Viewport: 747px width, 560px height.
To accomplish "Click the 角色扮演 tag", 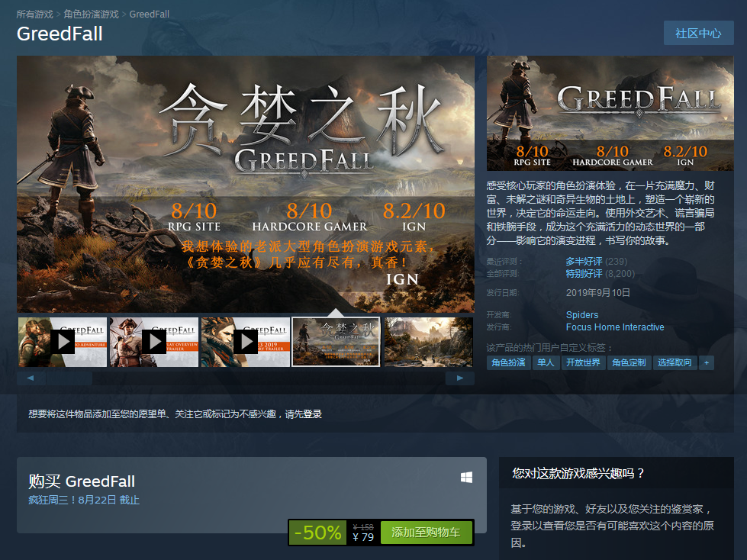I will coord(508,362).
